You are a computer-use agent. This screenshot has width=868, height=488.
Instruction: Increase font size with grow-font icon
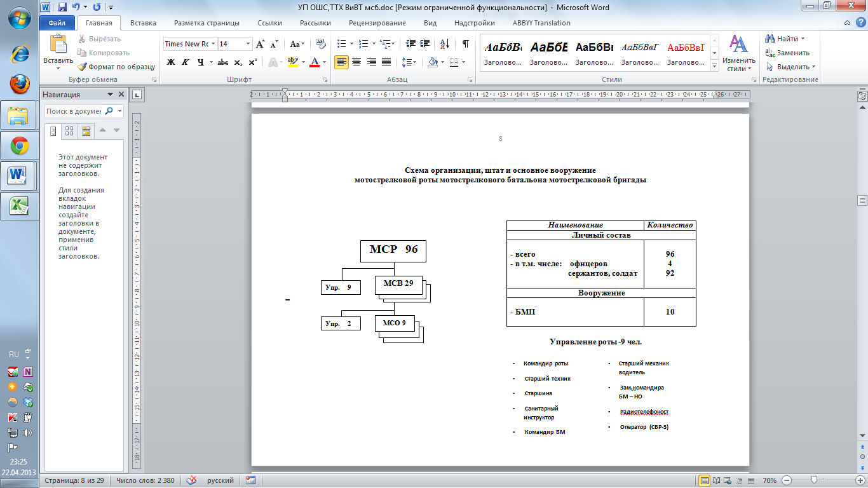(x=261, y=44)
